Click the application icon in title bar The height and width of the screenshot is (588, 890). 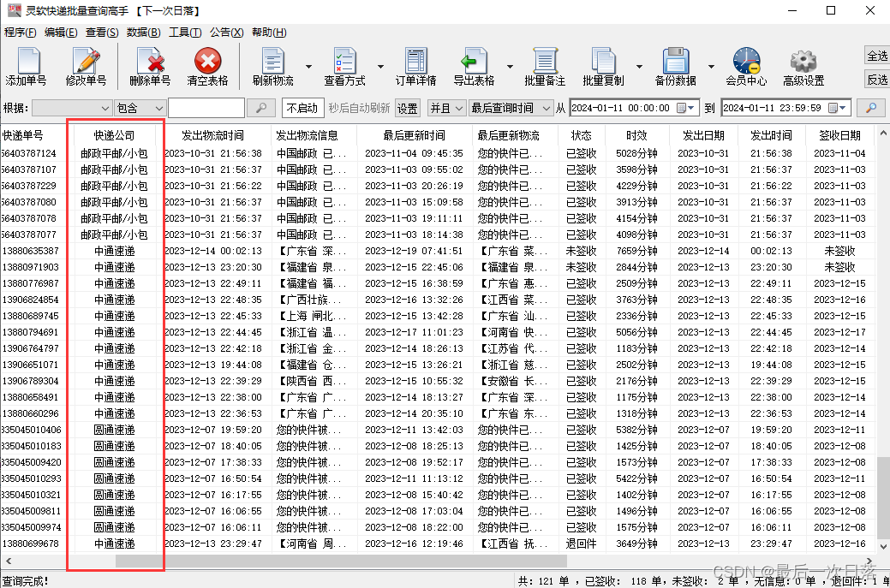[15, 10]
